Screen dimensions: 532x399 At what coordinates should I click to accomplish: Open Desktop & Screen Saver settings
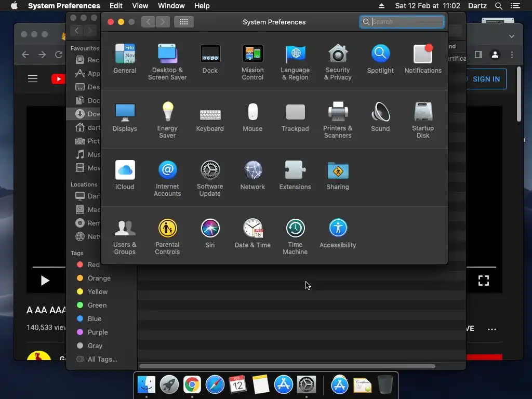[x=167, y=62]
